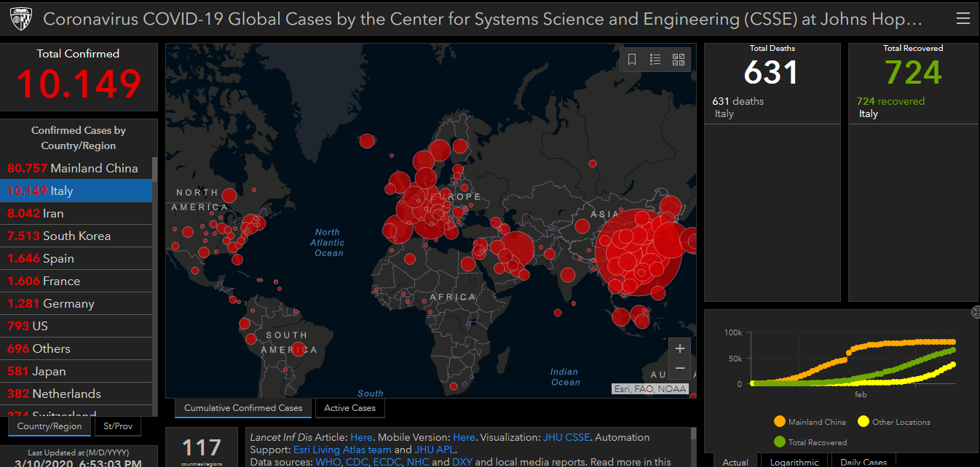980x467 pixels.
Task: Zoom out on the map with minus
Action: coord(680,368)
